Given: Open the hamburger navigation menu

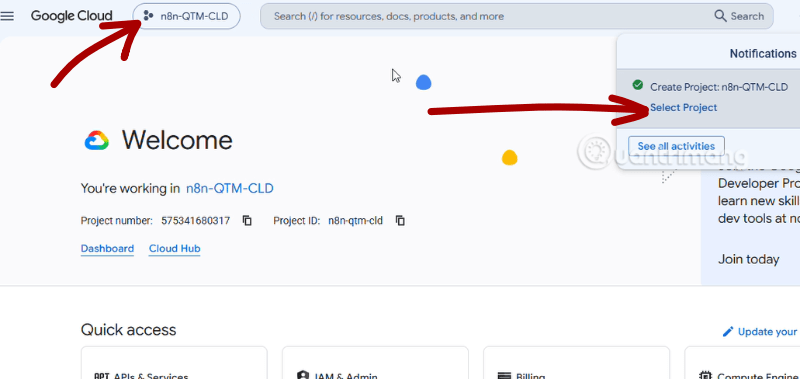Looking at the screenshot, I should 8,16.
